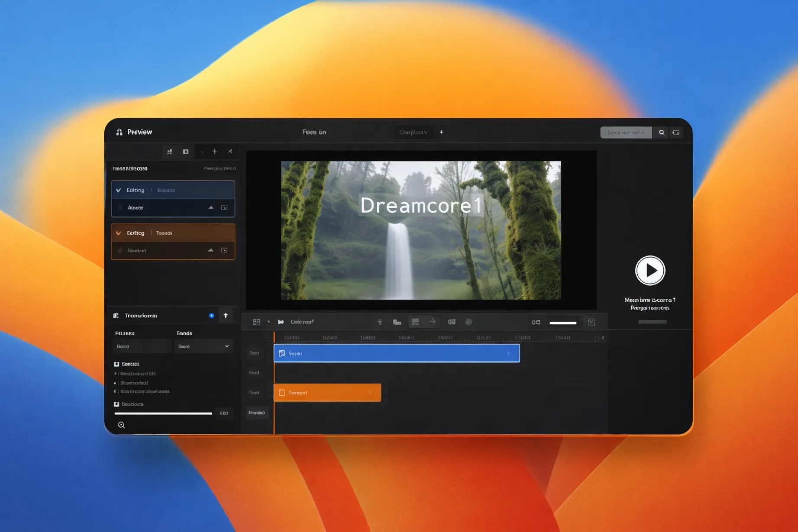
Task: Click the magnifier search icon in top bar
Action: point(661,132)
